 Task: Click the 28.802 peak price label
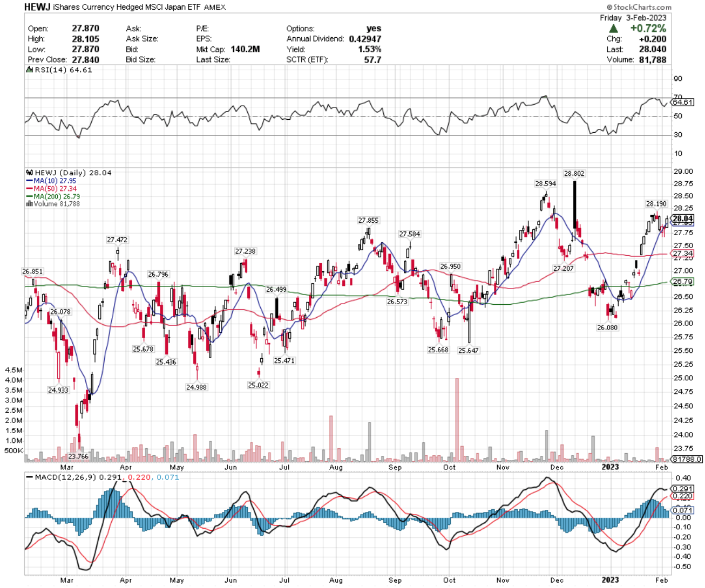[574, 174]
